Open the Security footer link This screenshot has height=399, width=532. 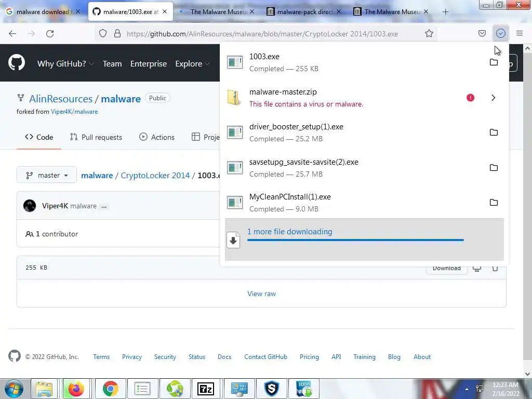point(165,356)
